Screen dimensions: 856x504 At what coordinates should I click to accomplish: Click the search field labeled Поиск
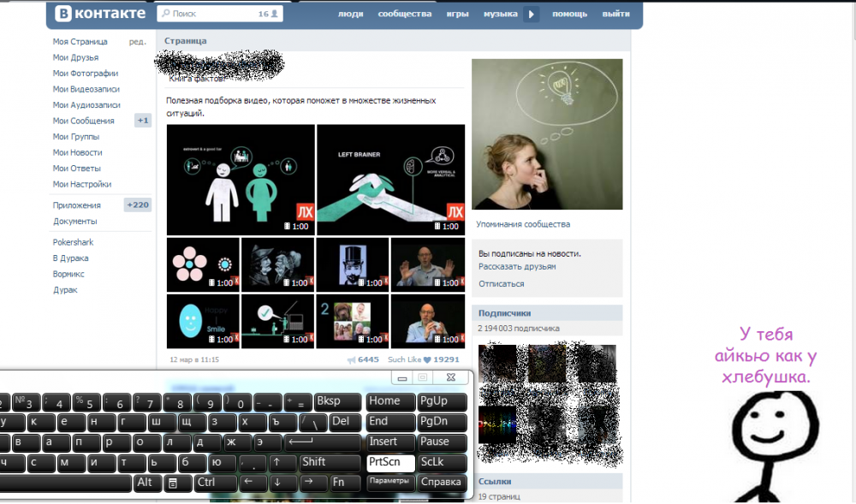tap(220, 14)
